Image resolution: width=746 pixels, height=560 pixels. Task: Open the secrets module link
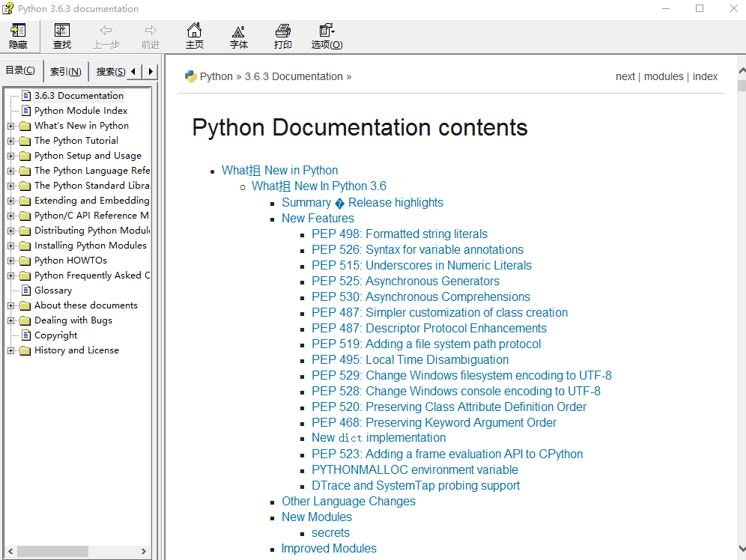click(330, 533)
